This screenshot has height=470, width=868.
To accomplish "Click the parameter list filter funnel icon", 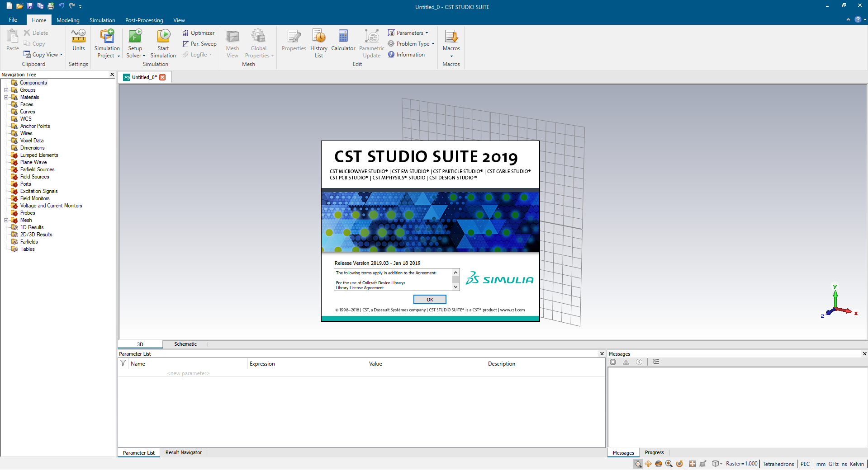I will coord(123,363).
